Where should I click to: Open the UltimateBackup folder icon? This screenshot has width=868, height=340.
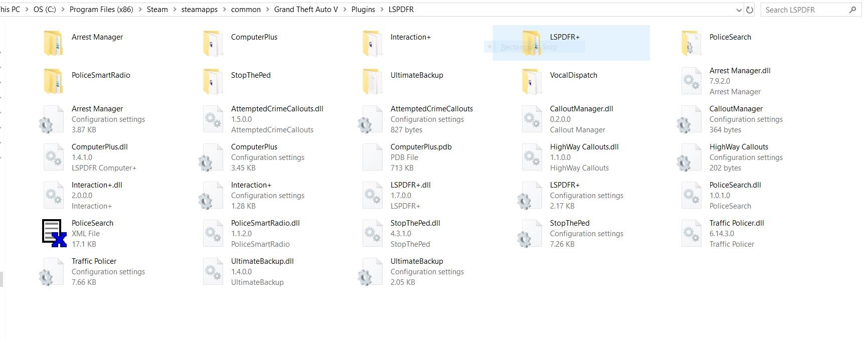coord(372,81)
